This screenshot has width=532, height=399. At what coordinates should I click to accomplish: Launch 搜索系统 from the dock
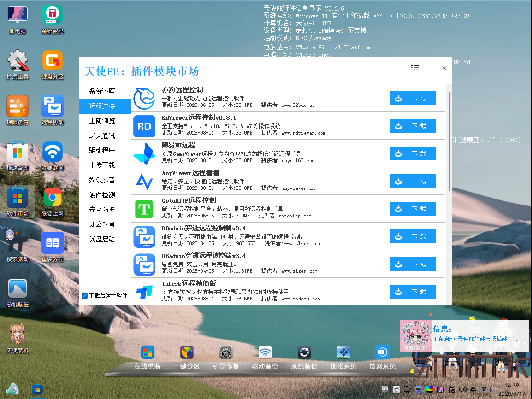click(382, 358)
